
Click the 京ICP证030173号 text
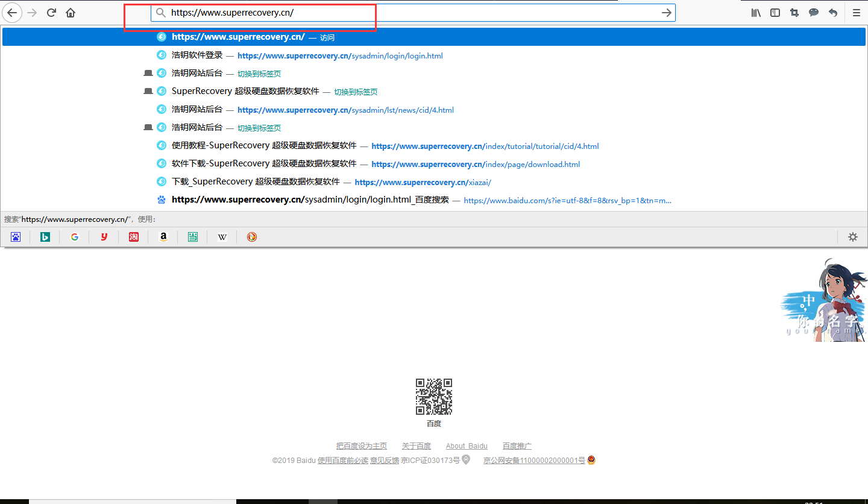pos(430,461)
